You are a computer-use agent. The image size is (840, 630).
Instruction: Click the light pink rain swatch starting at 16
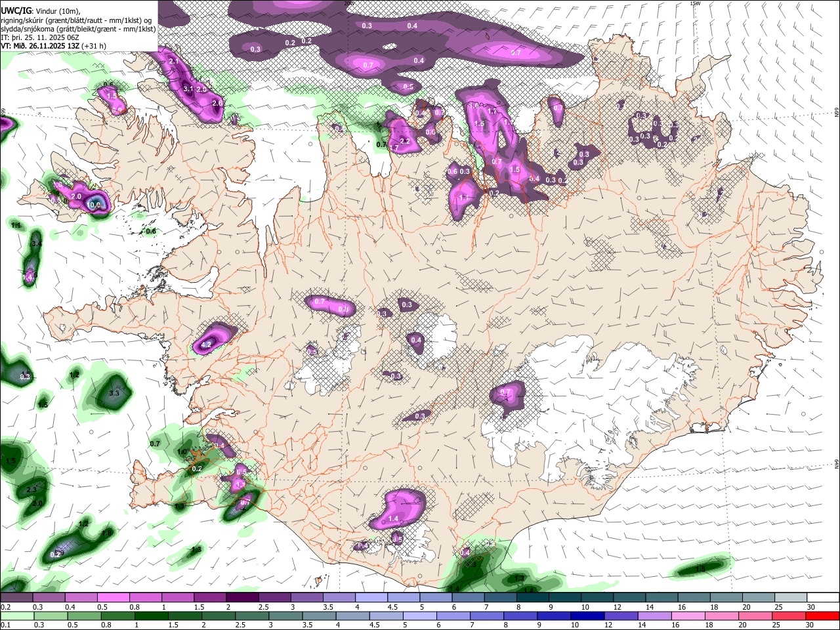(x=688, y=616)
